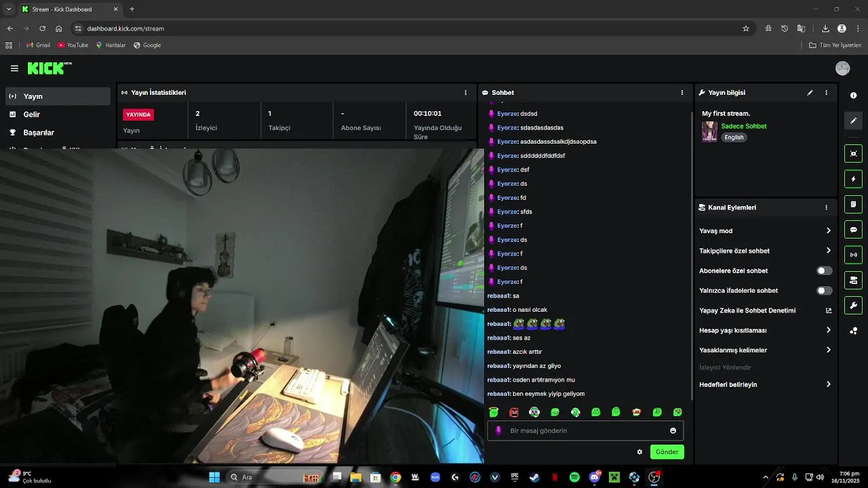
Task: Open the Google bookmark
Action: pos(147,45)
